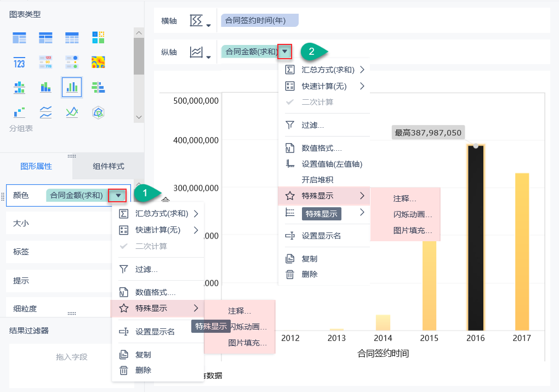The width and height of the screenshot is (559, 392).
Task: Expand 特殊显示 arrow in 颜色 field menu
Action: (196, 308)
